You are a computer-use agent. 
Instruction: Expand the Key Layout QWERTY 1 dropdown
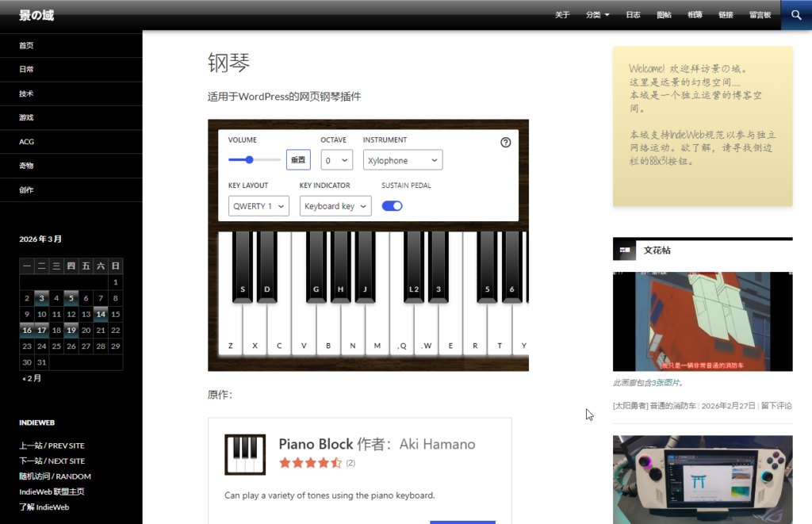[259, 206]
